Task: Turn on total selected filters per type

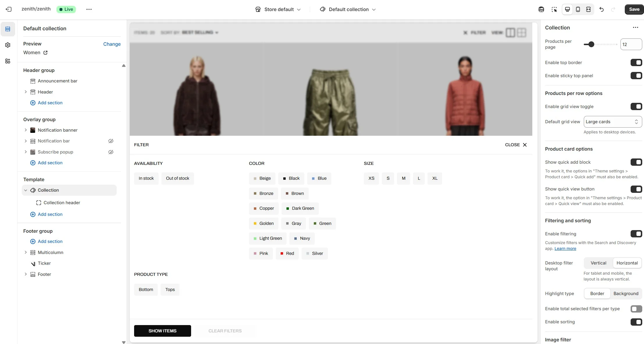Action: (x=636, y=309)
